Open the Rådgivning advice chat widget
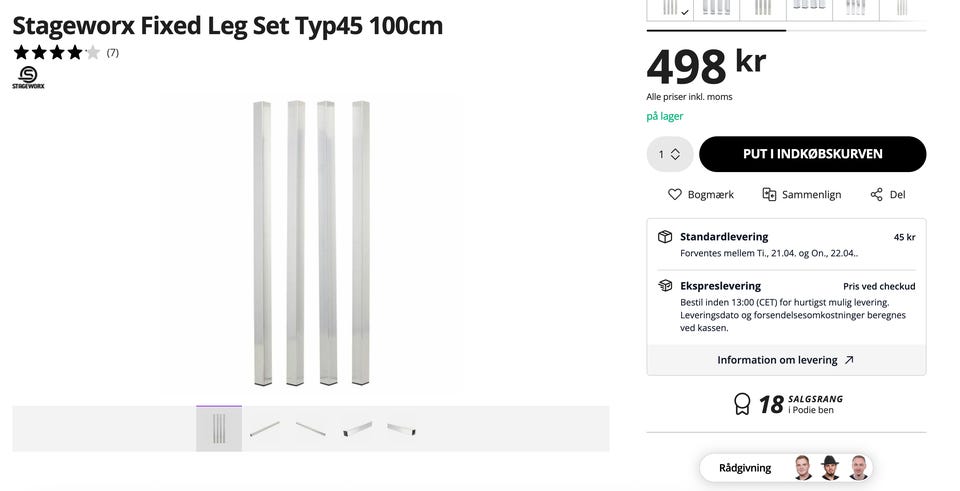The height and width of the screenshot is (491, 960). click(x=786, y=468)
